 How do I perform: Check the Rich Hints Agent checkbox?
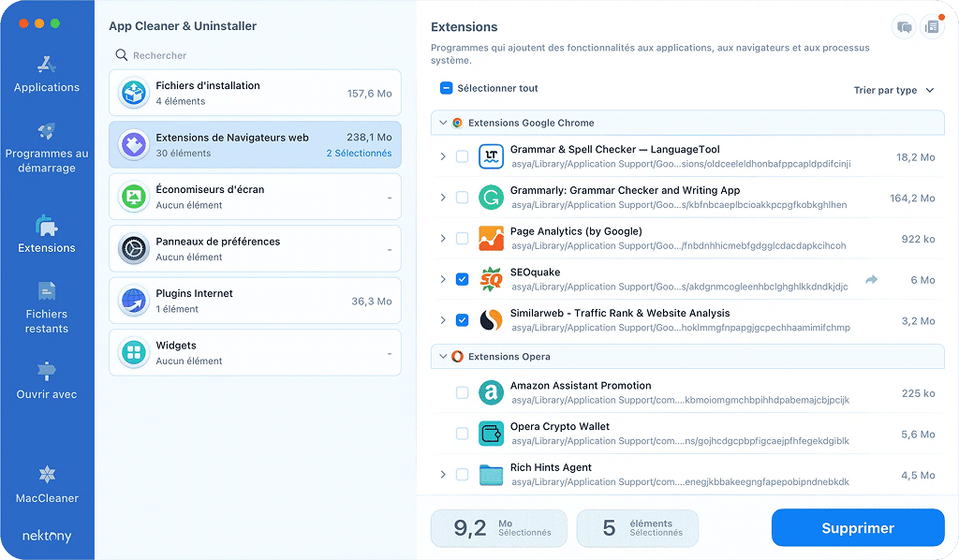coord(462,475)
